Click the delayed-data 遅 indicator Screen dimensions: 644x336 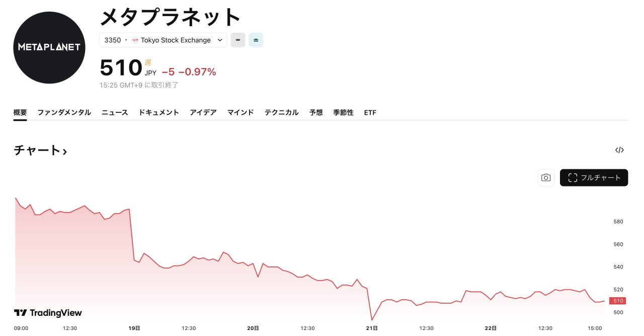(148, 62)
